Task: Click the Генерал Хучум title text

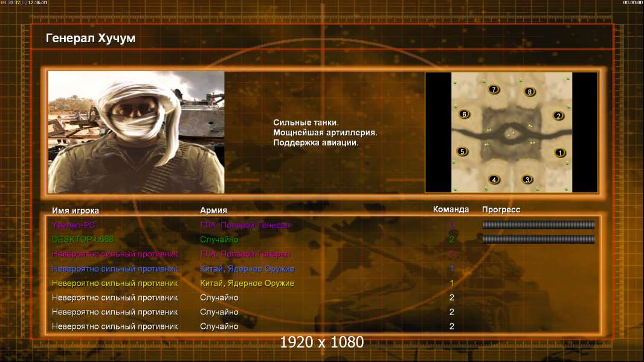Action: coord(91,38)
